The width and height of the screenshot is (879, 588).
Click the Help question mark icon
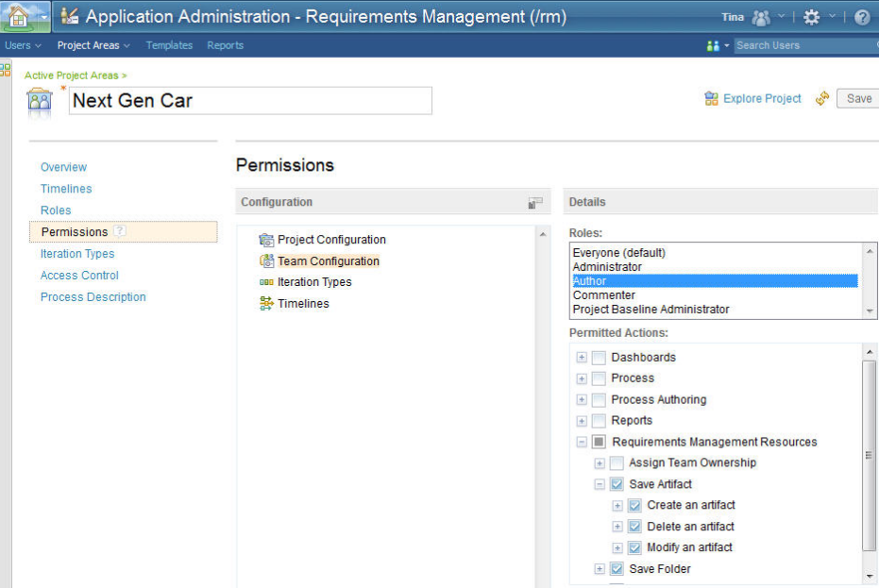point(862,17)
